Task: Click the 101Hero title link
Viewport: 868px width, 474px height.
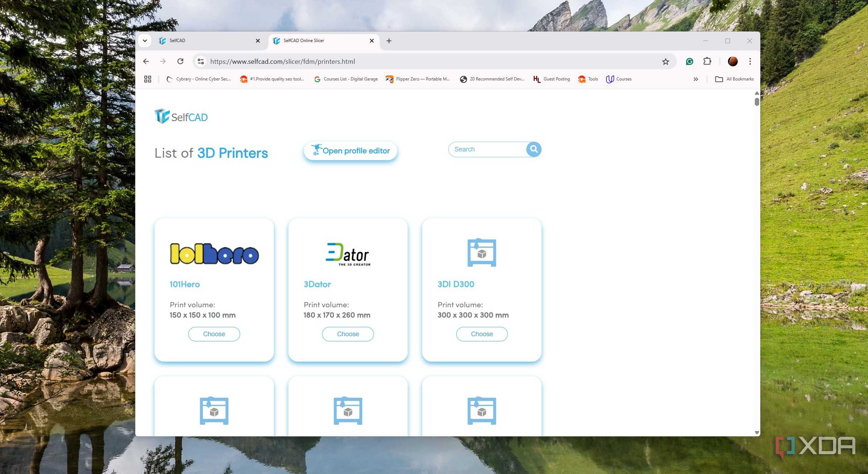Action: (x=185, y=284)
